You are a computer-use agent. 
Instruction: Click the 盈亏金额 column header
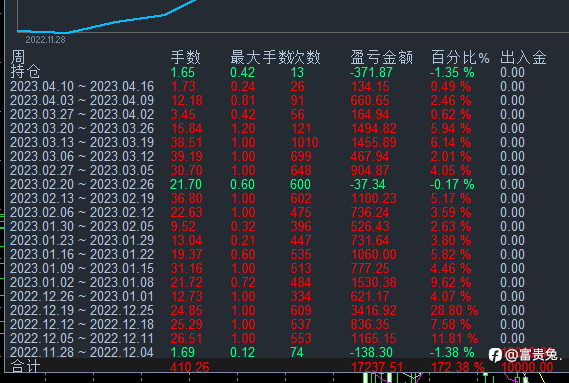point(381,57)
